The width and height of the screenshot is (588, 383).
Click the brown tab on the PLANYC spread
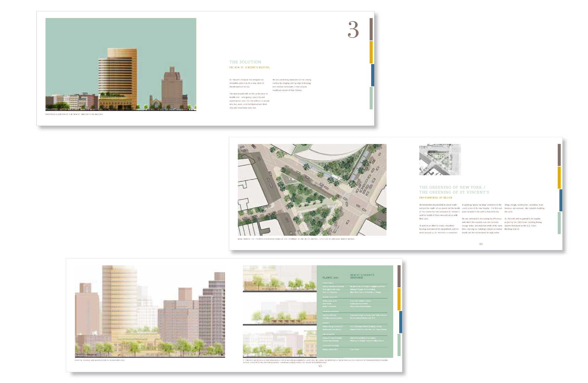[399, 276]
